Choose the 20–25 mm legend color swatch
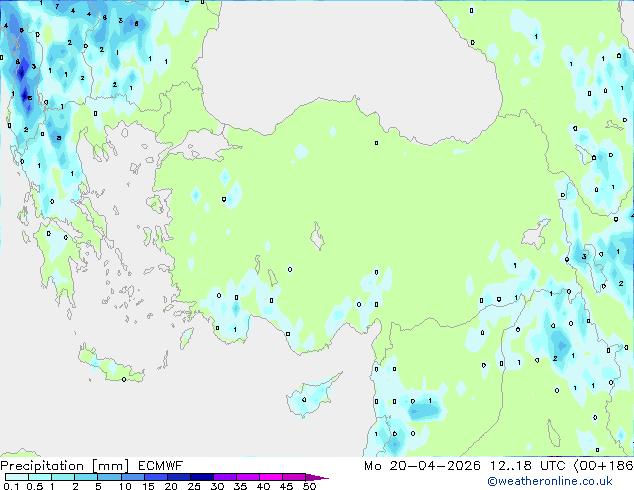The height and width of the screenshot is (490, 634). pos(178,477)
